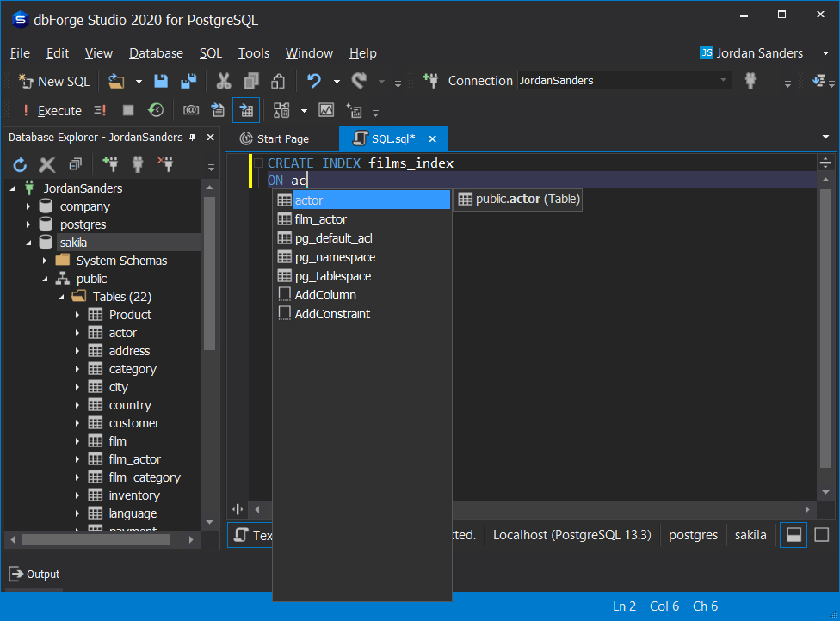The image size is (840, 621).
Task: Click the Copy icon in toolbar
Action: 251,82
